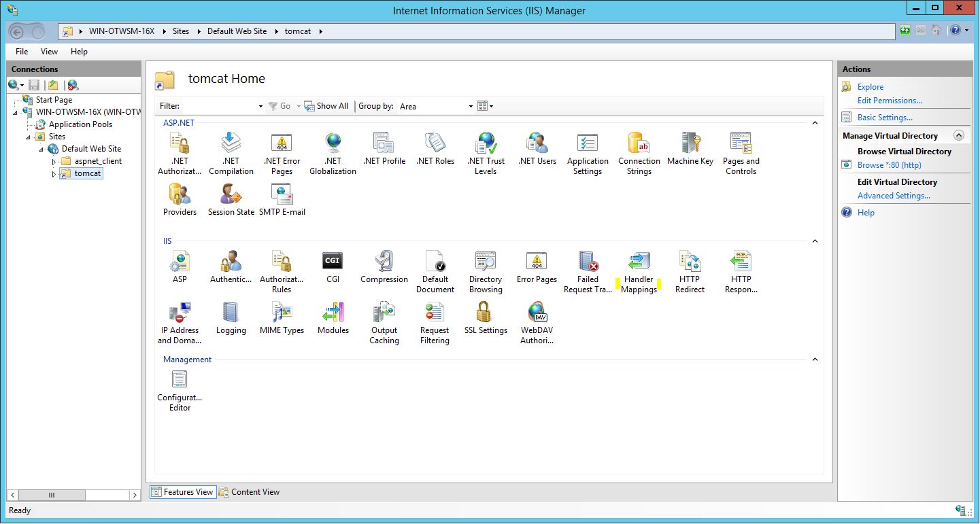Open the Filter dropdown arrow
The image size is (980, 524).
[x=260, y=107]
